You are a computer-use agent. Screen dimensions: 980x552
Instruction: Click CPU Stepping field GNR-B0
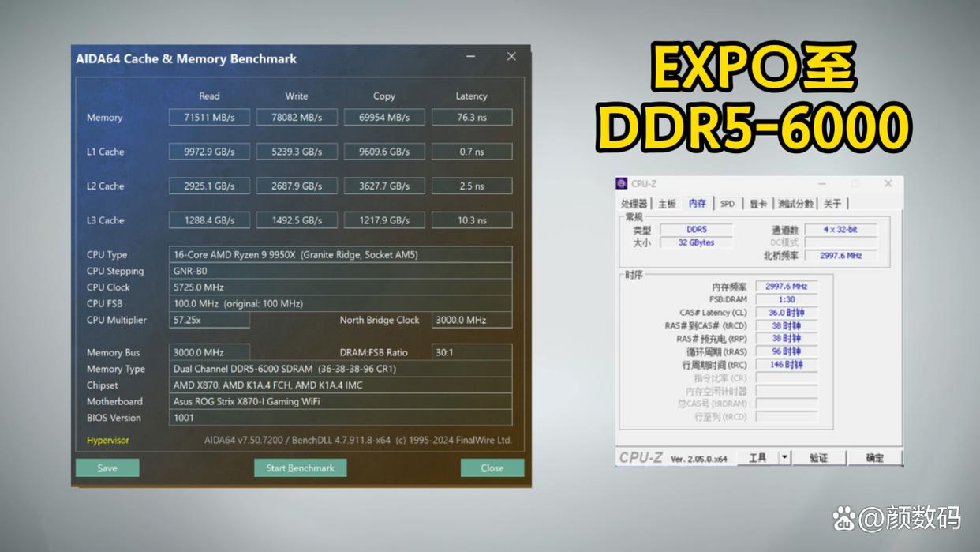[x=341, y=271]
